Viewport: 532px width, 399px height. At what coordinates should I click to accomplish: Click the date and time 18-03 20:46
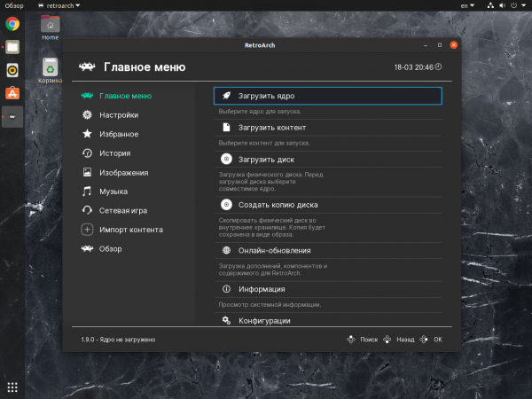tap(413, 67)
